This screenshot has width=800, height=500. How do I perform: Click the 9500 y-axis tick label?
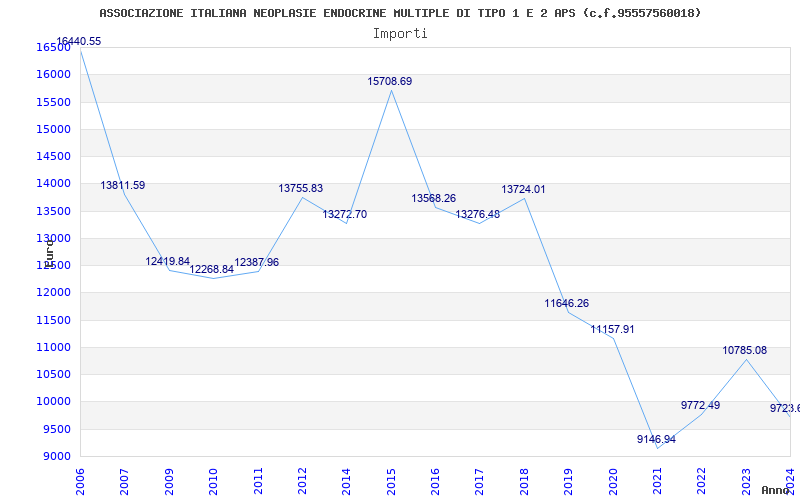point(56,430)
